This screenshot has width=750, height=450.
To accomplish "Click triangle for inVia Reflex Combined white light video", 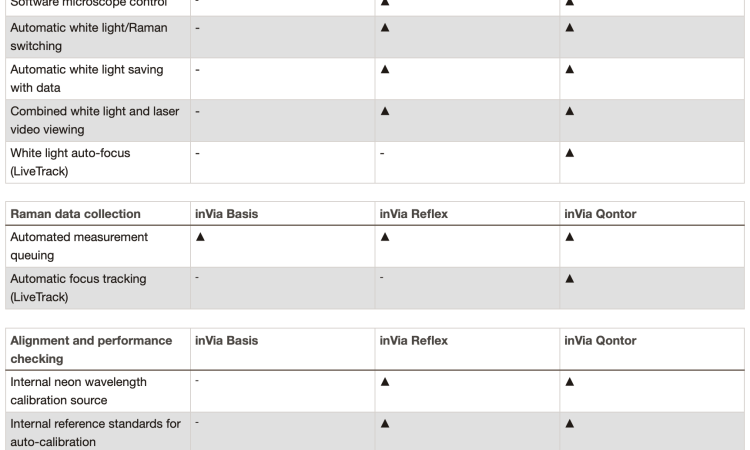I will (385, 111).
